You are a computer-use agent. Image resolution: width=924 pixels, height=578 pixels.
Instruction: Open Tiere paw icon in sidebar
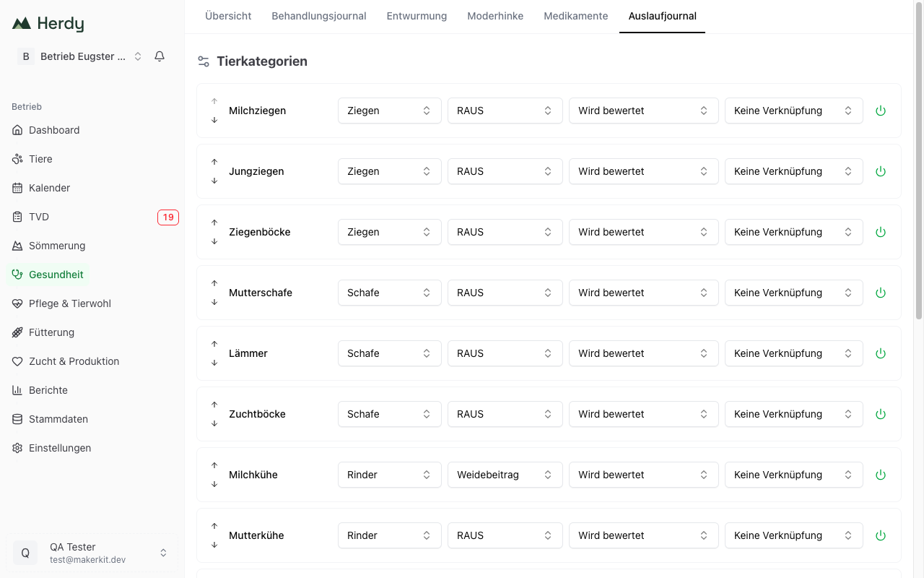17,159
